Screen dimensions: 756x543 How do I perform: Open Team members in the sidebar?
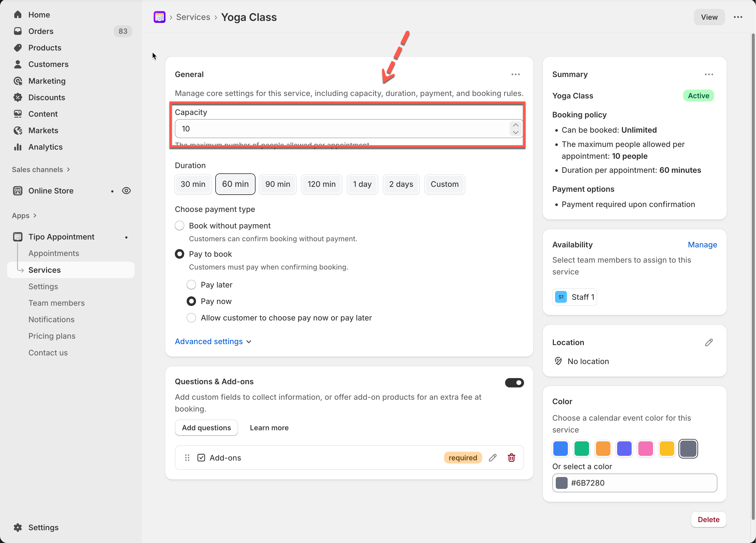(56, 303)
